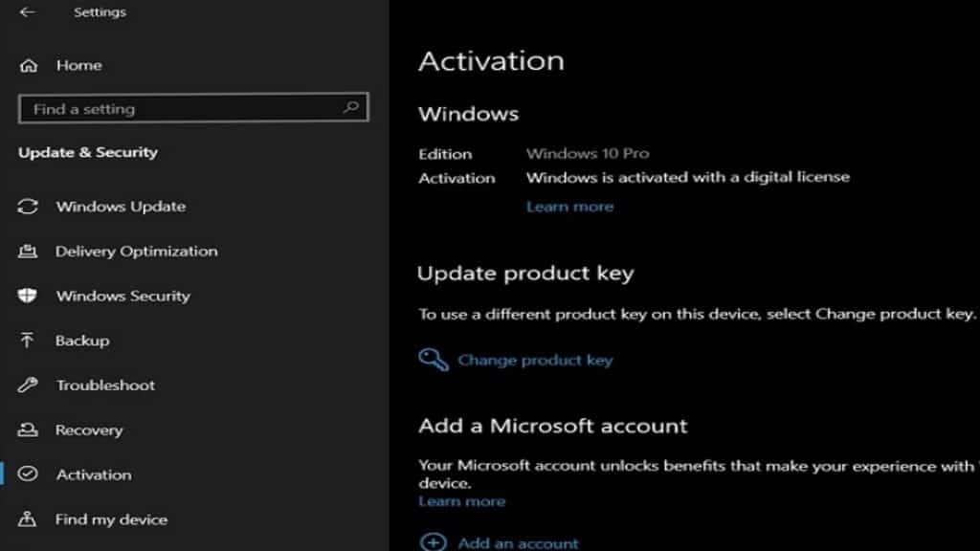Click the Backup upward arrow icon
Viewport: 980px width, 551px height.
coord(27,340)
